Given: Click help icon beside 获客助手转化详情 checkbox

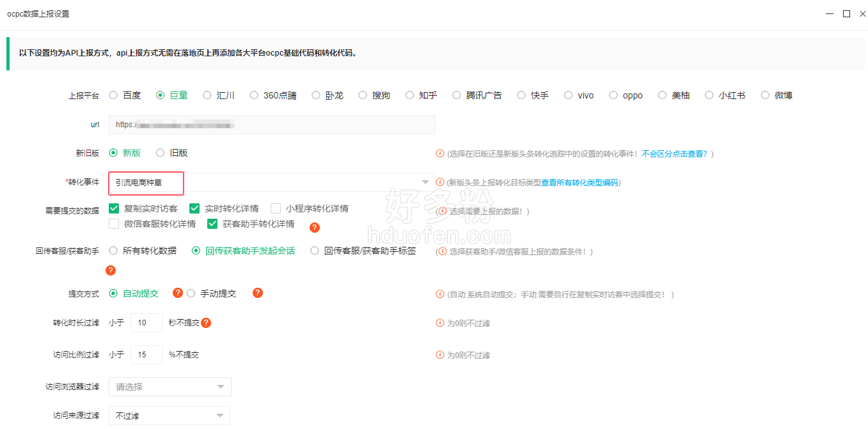Looking at the screenshot, I should point(314,228).
